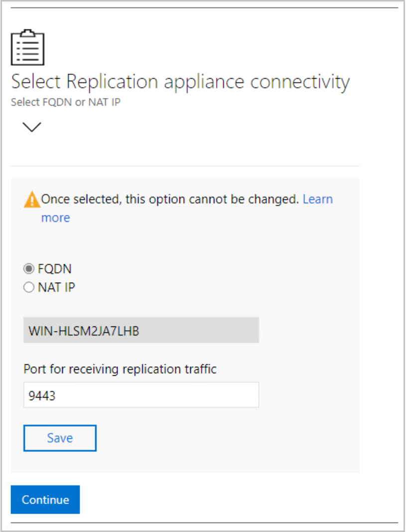
Task: Select the FQDN radio button
Action: [28, 268]
